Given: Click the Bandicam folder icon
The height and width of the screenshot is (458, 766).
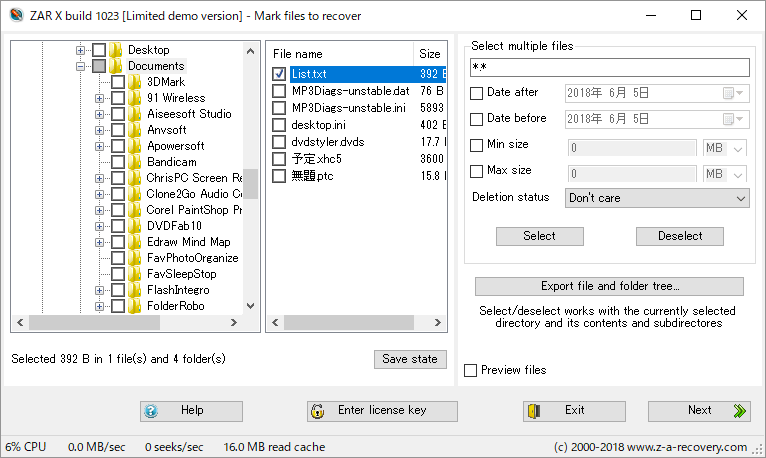Looking at the screenshot, I should 135,162.
